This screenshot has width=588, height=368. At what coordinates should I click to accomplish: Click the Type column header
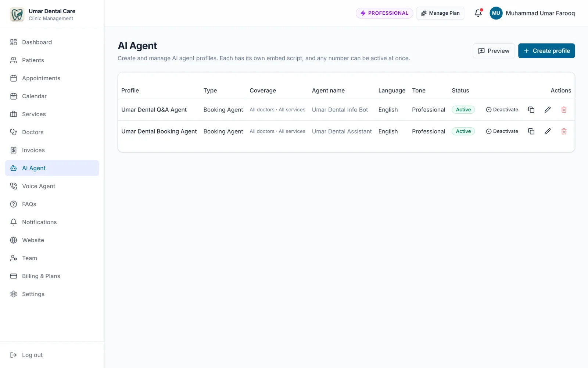click(210, 91)
